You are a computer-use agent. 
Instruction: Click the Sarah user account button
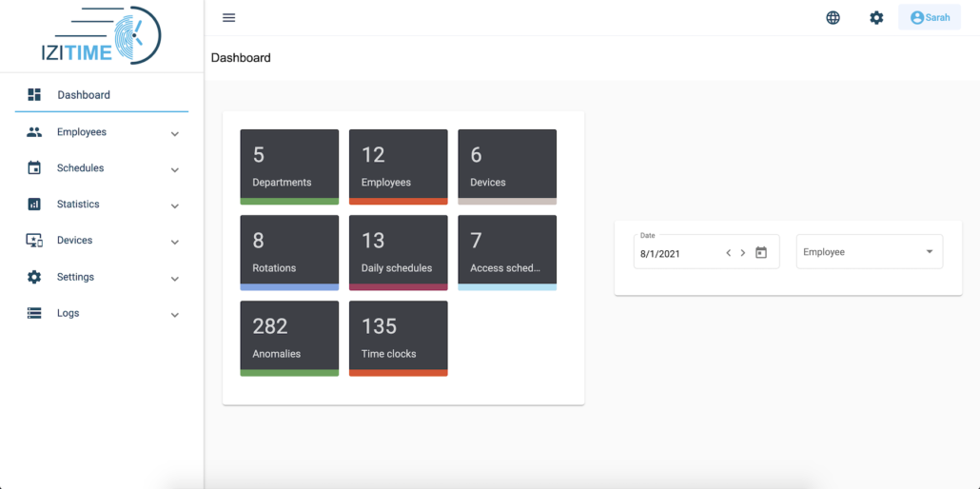(930, 17)
